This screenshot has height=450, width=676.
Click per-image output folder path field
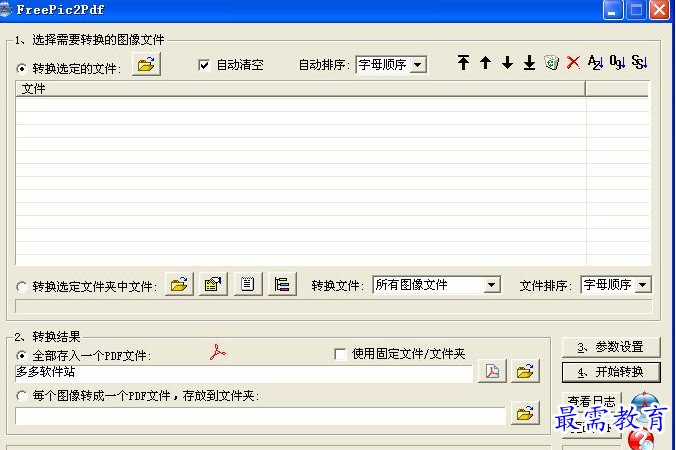tap(260, 416)
